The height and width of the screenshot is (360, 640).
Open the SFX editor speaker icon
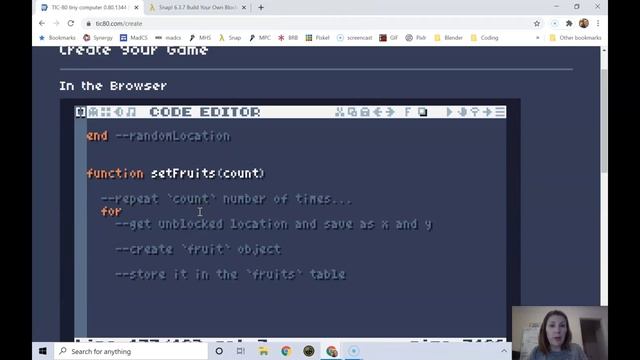click(118, 112)
